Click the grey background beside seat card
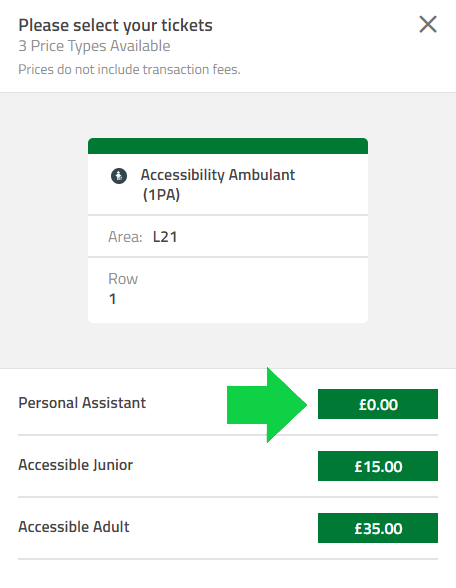456x588 pixels. point(412,230)
